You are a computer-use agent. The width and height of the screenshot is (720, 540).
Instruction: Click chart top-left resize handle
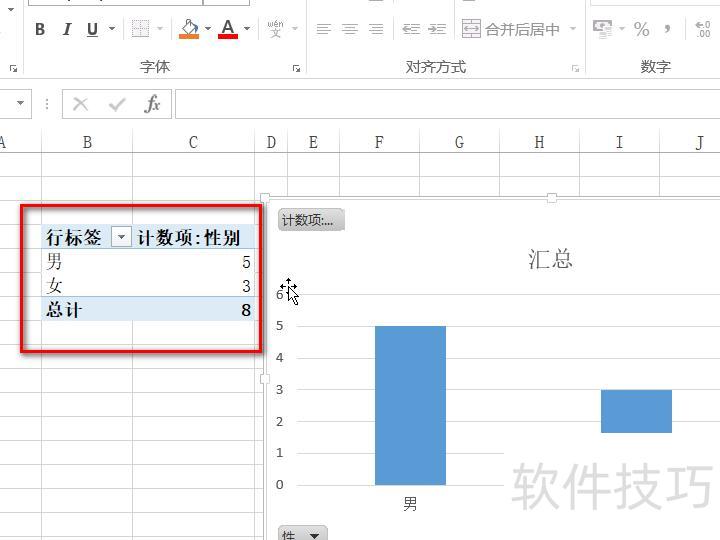coord(265,198)
